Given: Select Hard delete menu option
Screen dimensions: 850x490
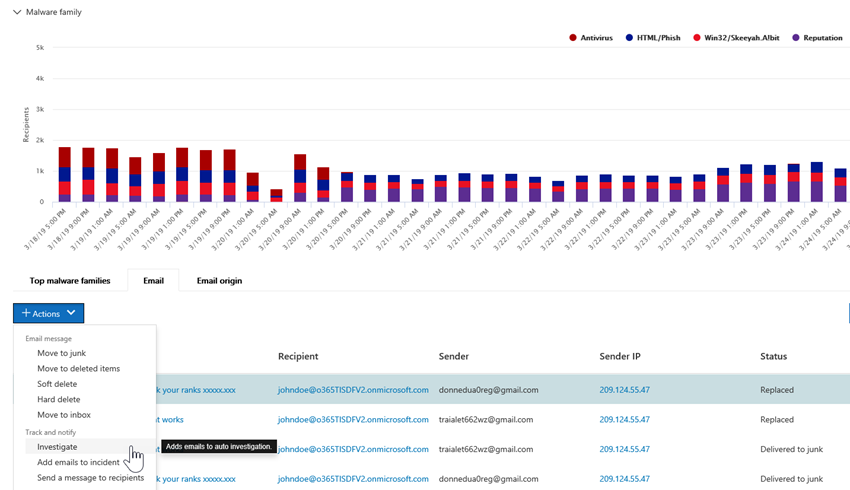Looking at the screenshot, I should pos(58,399).
